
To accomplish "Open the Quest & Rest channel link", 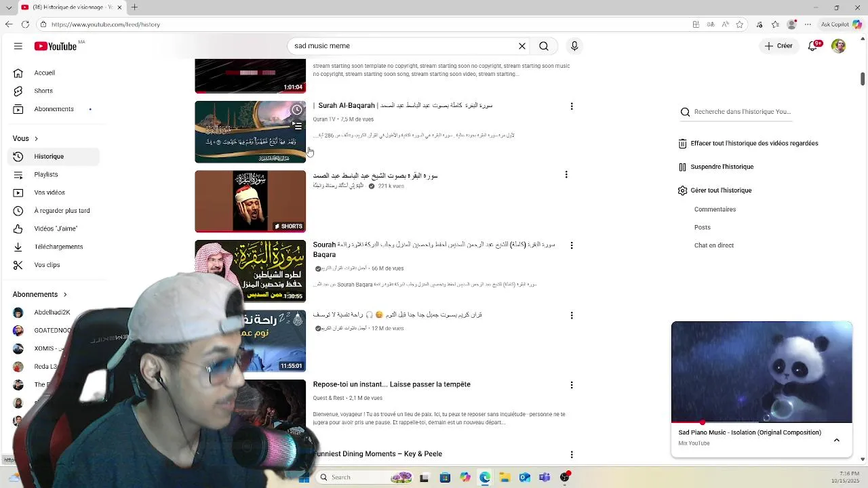I will [328, 398].
